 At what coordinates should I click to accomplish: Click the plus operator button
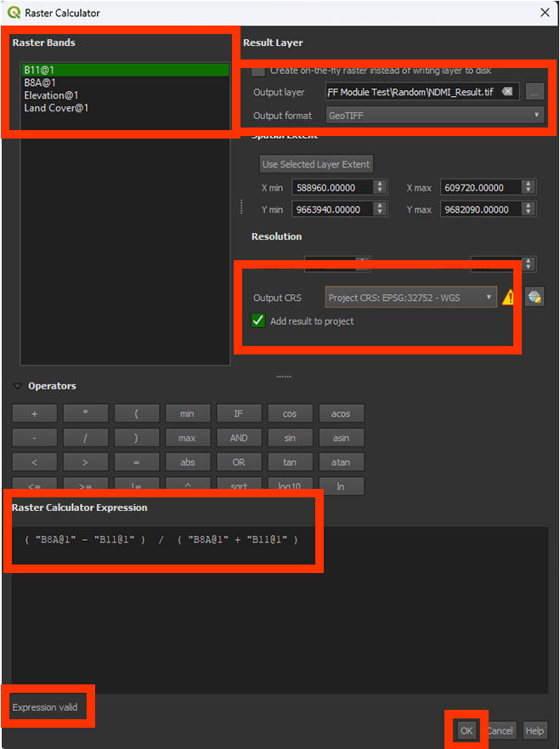(34, 414)
